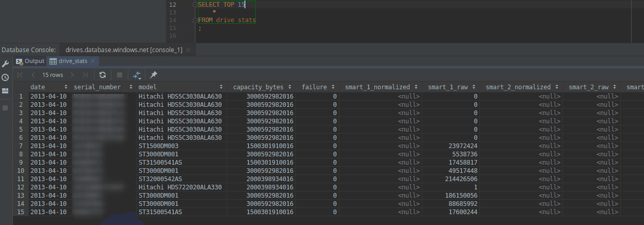The width and height of the screenshot is (644, 225).
Task: Pin the drive_stats result tab
Action: click(154, 75)
